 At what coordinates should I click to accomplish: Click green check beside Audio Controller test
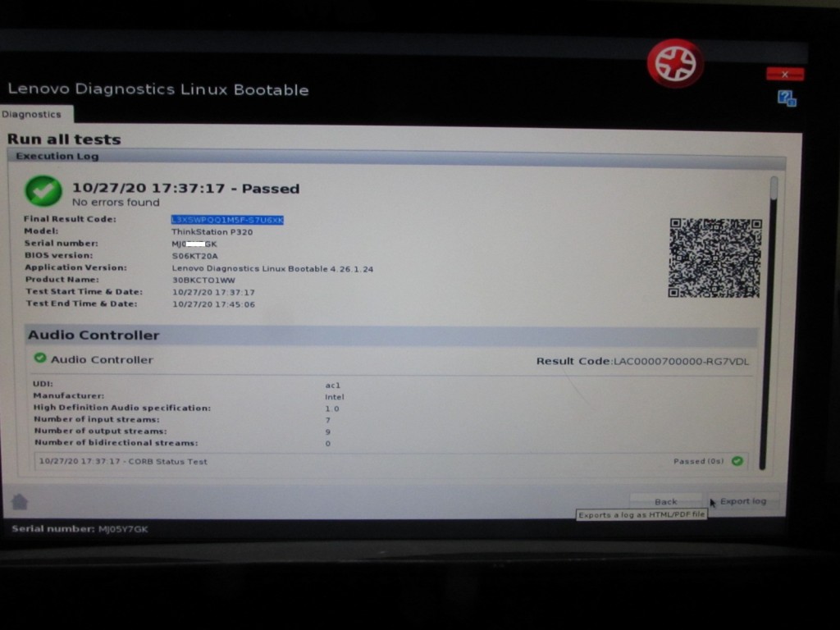point(39,358)
